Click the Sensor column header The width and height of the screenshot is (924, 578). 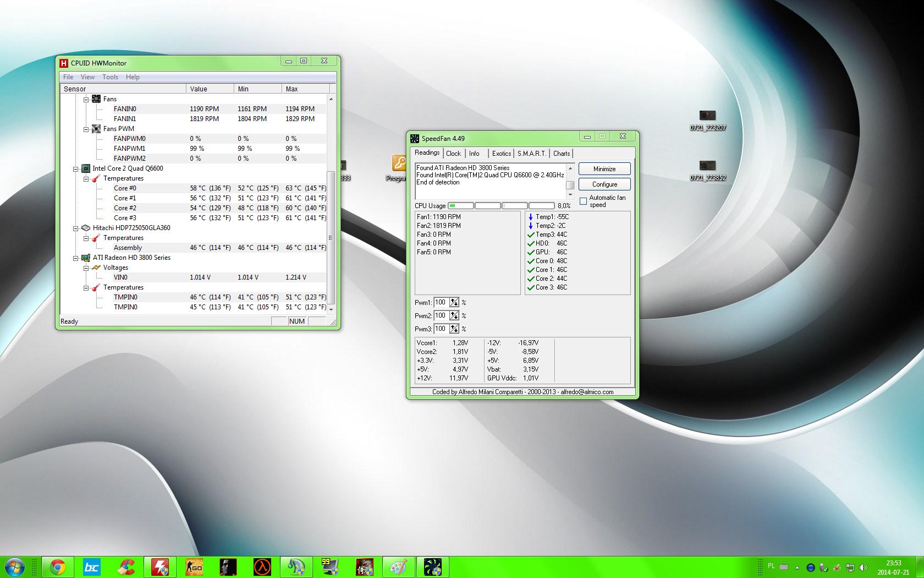[x=123, y=89]
